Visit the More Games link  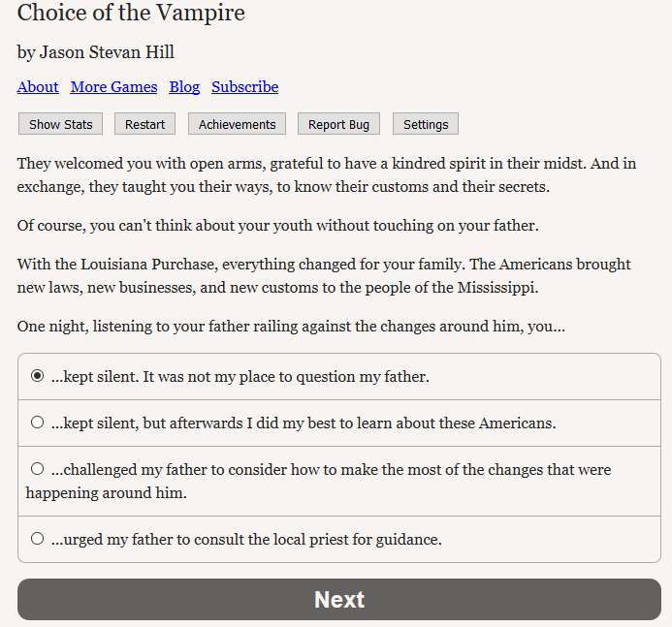coord(113,87)
